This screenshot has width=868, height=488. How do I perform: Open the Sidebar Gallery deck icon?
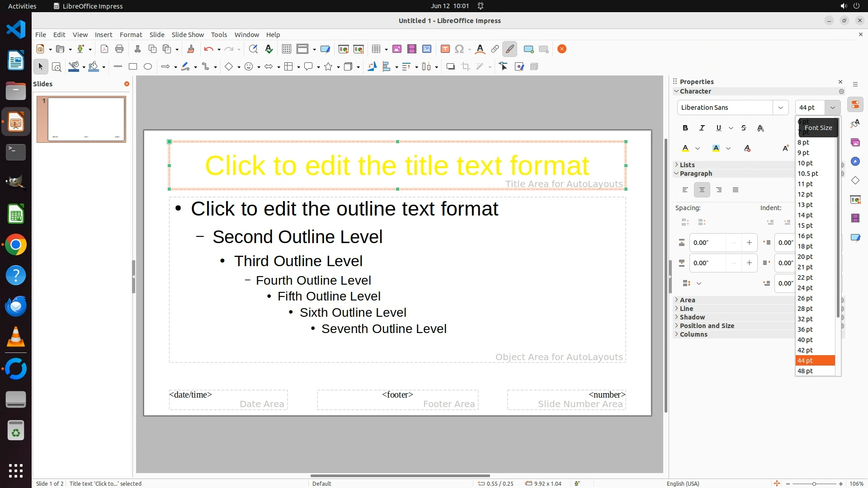coord(855,143)
